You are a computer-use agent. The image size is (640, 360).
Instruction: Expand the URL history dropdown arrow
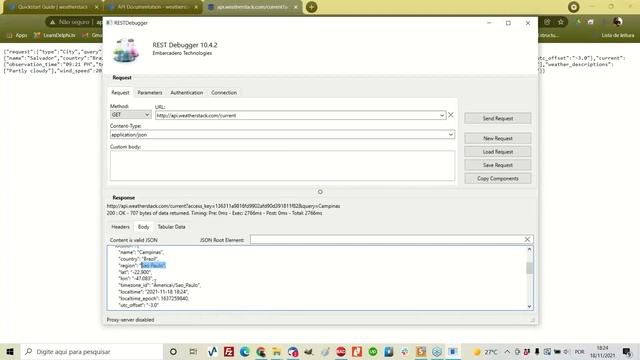(x=442, y=116)
